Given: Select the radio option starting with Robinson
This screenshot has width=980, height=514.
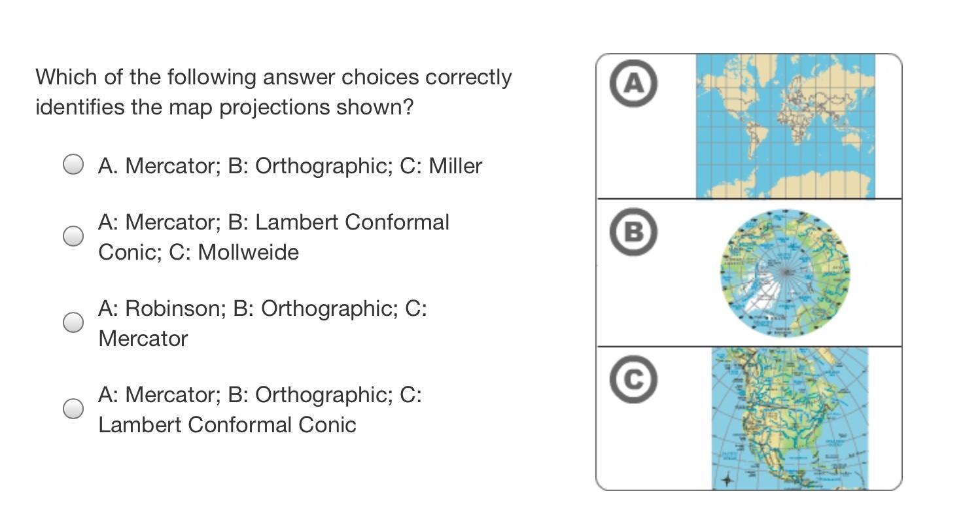Looking at the screenshot, I should tap(73, 322).
